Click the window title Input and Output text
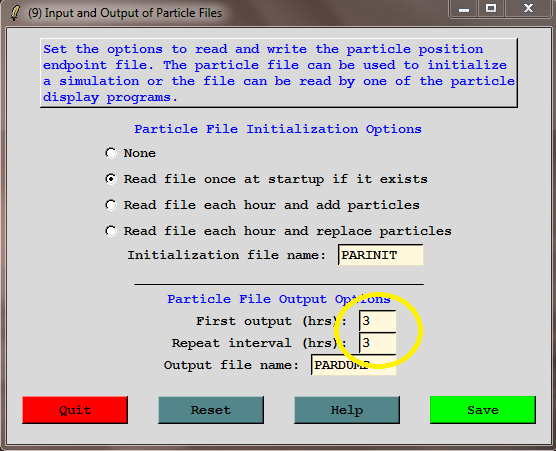 pyautogui.click(x=125, y=13)
